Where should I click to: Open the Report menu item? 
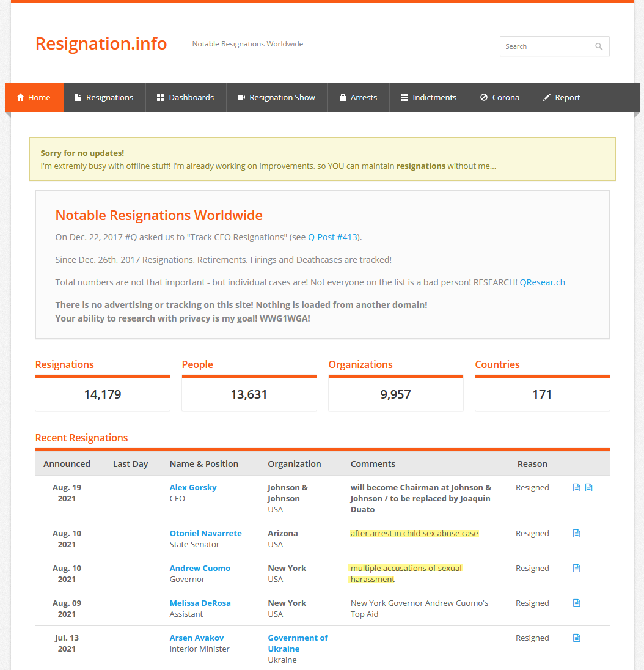[562, 97]
